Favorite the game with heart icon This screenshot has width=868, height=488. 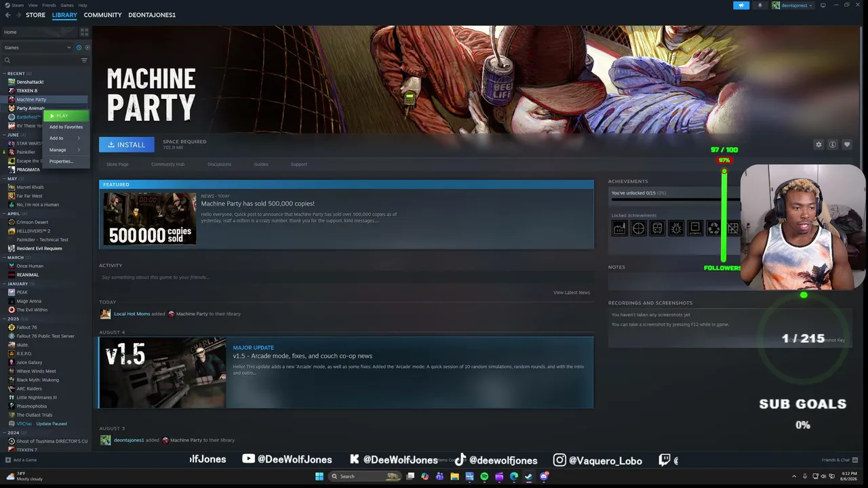pyautogui.click(x=846, y=144)
